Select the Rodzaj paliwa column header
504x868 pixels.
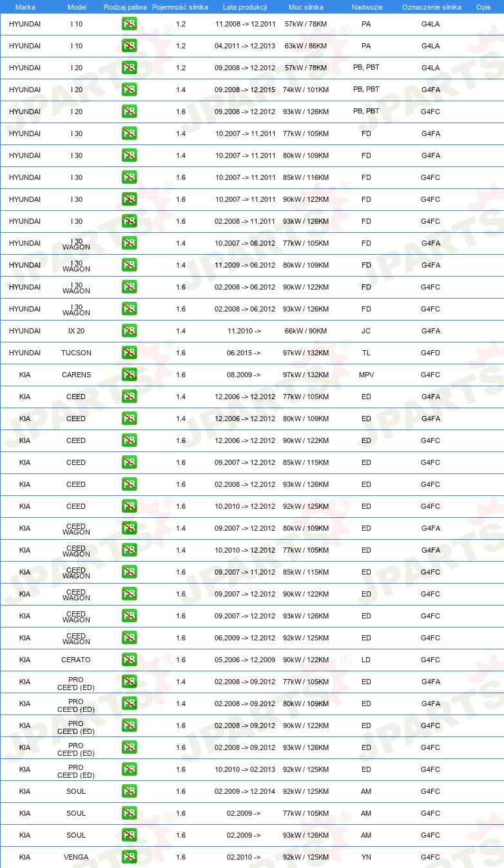[125, 7]
